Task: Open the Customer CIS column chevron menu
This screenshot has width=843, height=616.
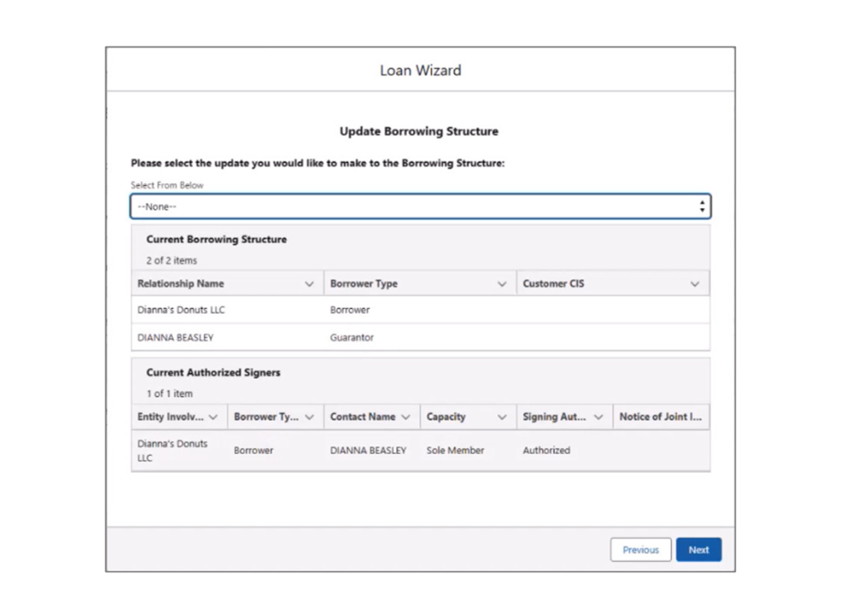Action: (x=695, y=284)
